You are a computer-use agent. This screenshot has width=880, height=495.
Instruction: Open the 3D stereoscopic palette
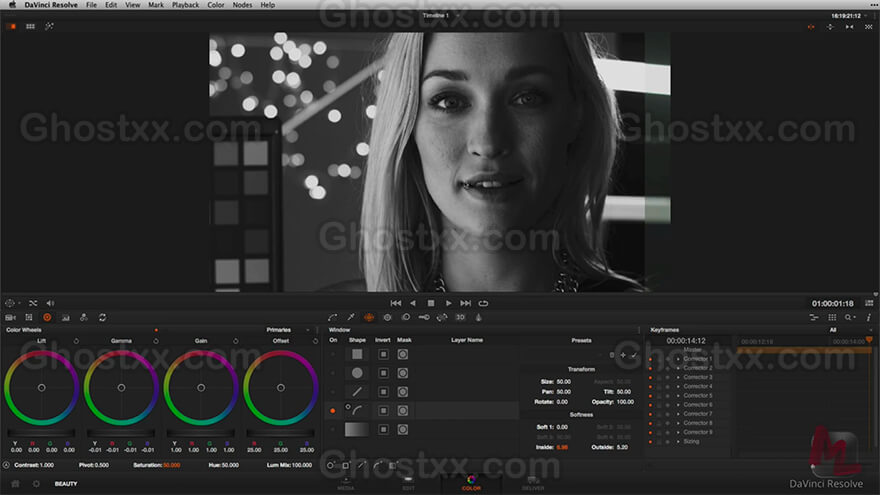(460, 318)
